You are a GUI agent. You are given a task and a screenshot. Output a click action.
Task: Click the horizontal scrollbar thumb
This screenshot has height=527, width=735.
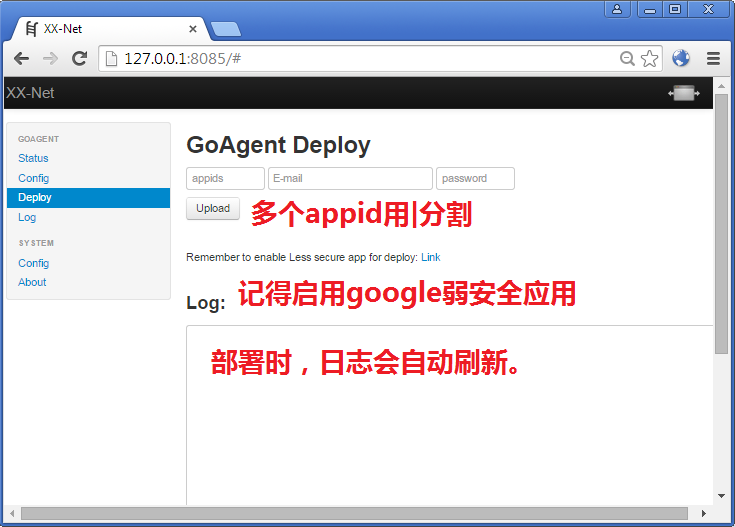354,513
